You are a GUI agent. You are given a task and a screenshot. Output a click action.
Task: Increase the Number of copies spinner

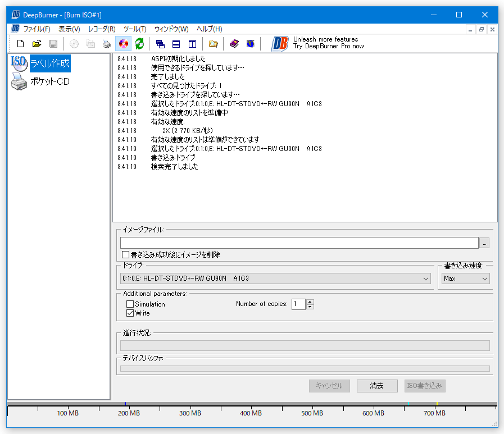(x=310, y=301)
